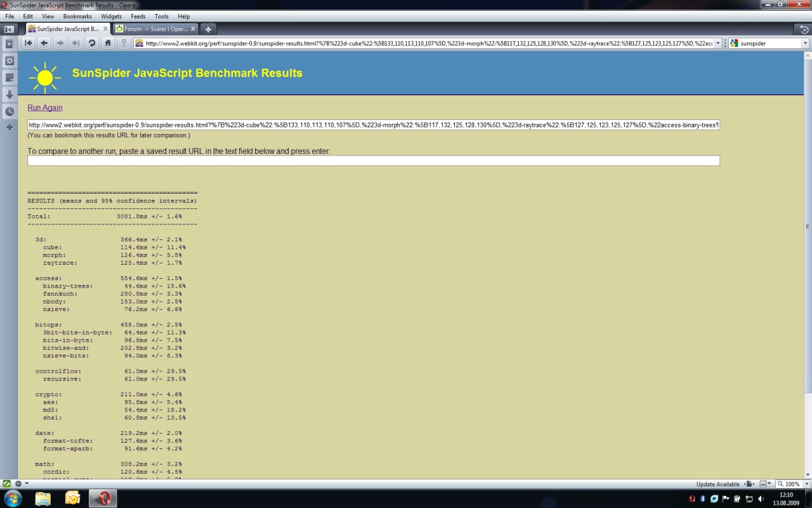Open Outlook from the taskbar
This screenshot has width=812, height=508.
[x=72, y=498]
